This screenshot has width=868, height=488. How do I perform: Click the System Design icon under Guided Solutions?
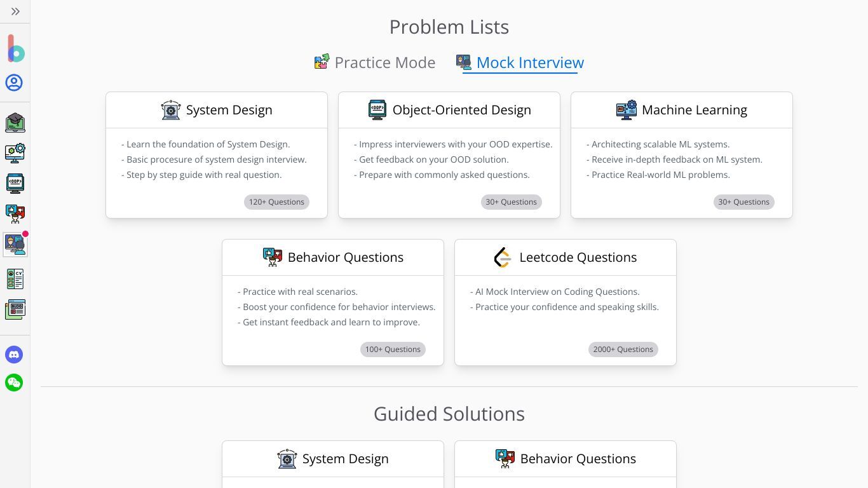[287, 459]
